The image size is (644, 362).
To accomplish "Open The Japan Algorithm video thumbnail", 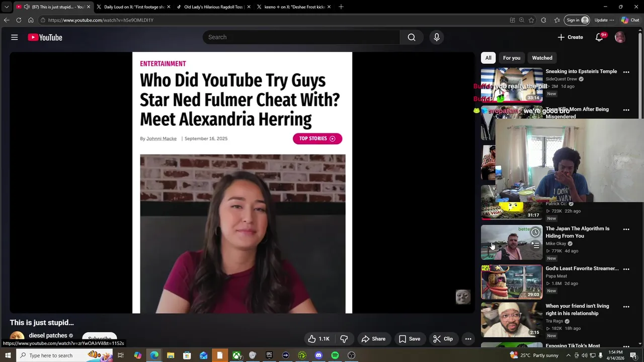I will pos(512,242).
